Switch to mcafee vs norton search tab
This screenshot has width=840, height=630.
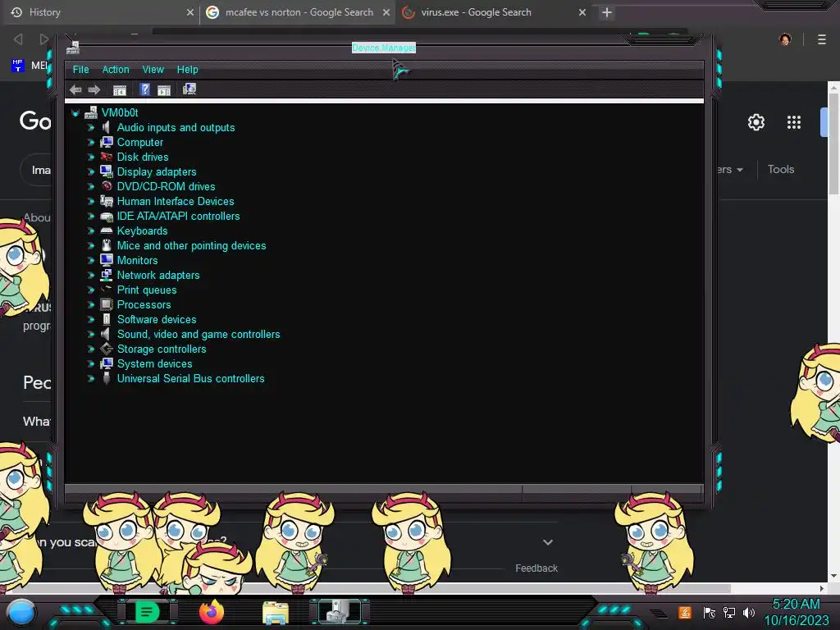click(x=298, y=12)
